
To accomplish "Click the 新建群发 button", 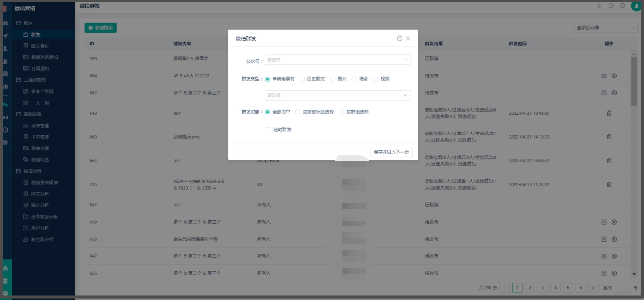I will [101, 28].
